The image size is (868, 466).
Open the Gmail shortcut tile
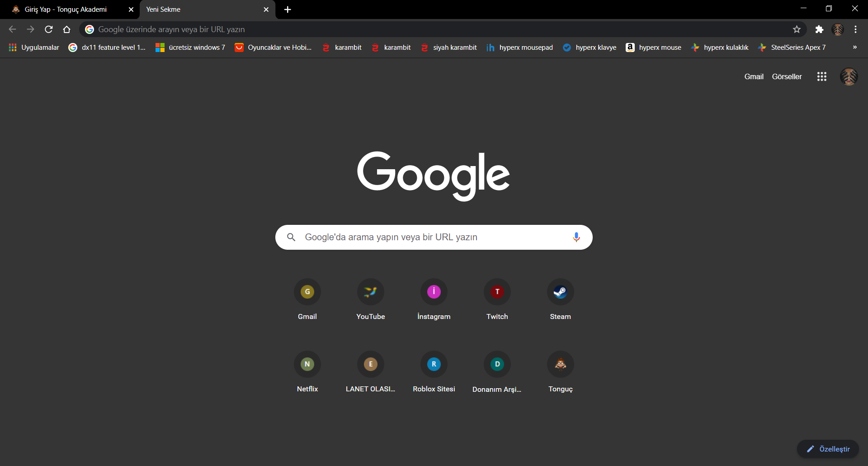pos(307,300)
